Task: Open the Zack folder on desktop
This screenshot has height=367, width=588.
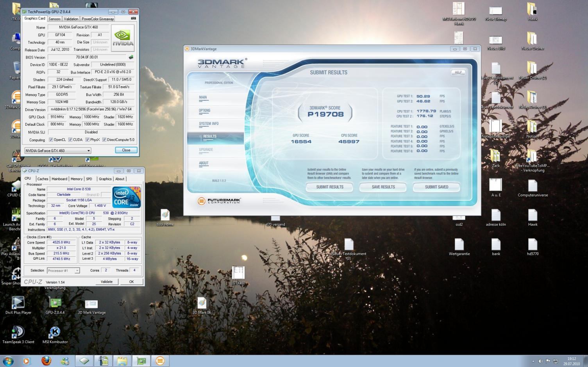Action: tap(496, 159)
